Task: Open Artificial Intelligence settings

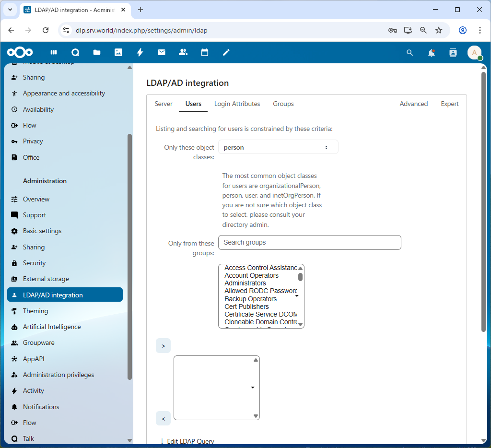Action: [x=52, y=327]
